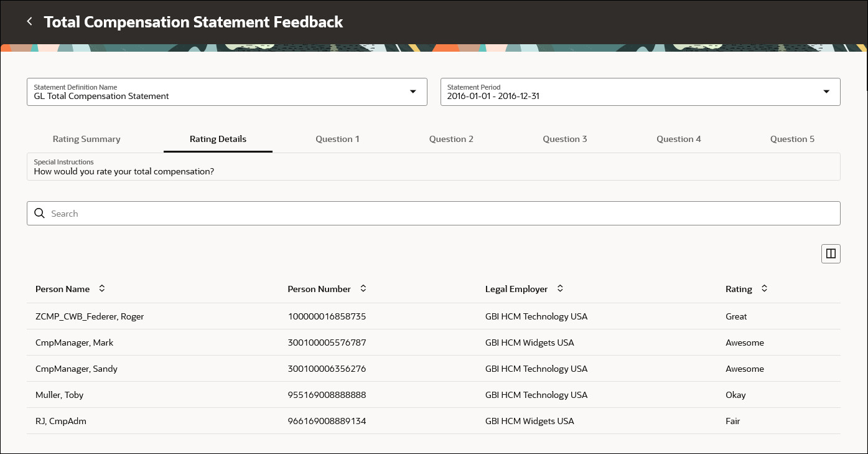Open the column chooser icon above table

831,253
